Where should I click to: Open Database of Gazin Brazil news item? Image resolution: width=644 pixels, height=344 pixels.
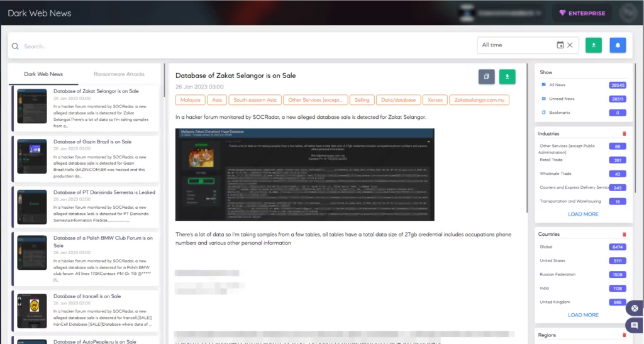pos(86,158)
